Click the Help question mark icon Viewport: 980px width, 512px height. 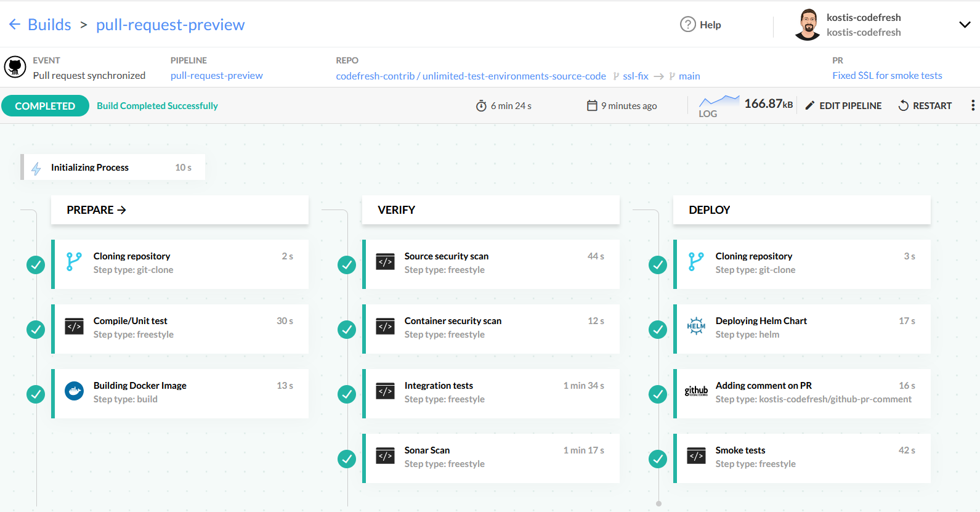tap(687, 25)
